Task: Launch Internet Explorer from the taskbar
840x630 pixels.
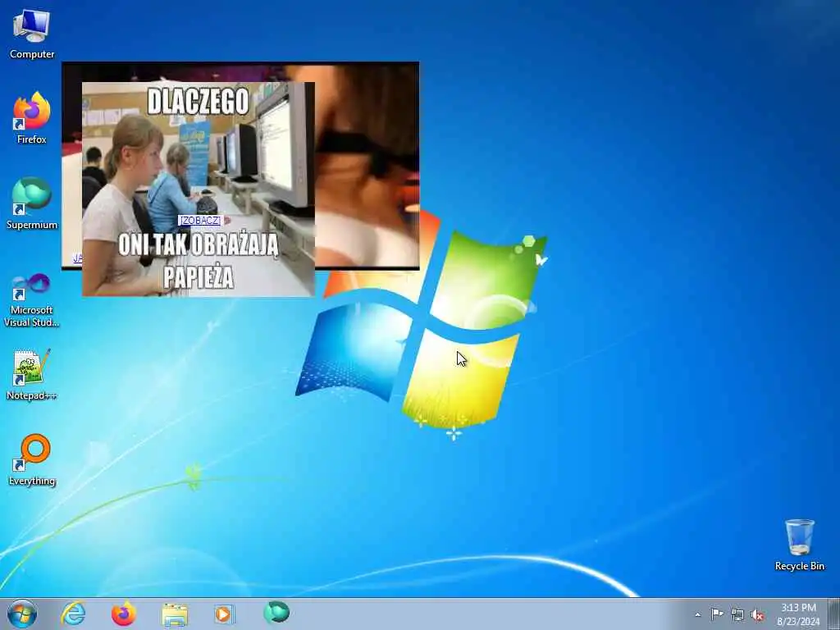Action: point(73,614)
